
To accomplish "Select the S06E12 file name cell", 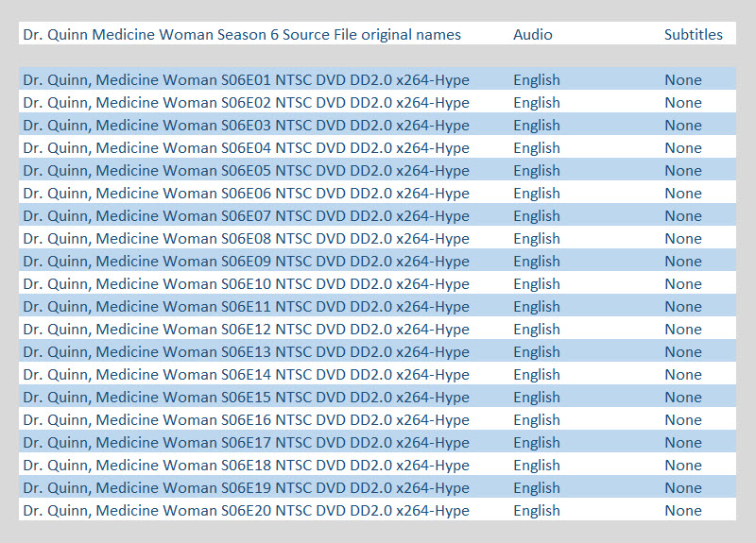I will [246, 329].
